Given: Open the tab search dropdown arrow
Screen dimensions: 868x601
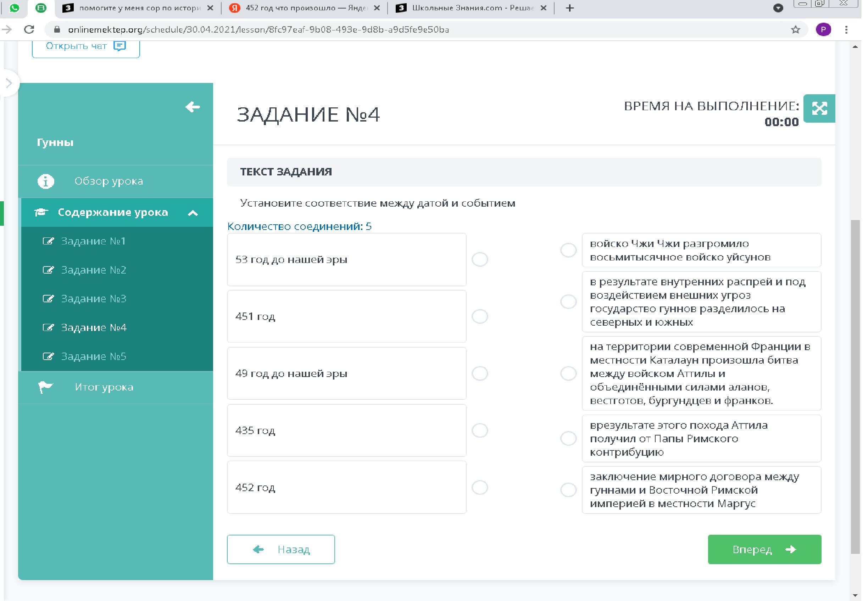Looking at the screenshot, I should pos(778,8).
